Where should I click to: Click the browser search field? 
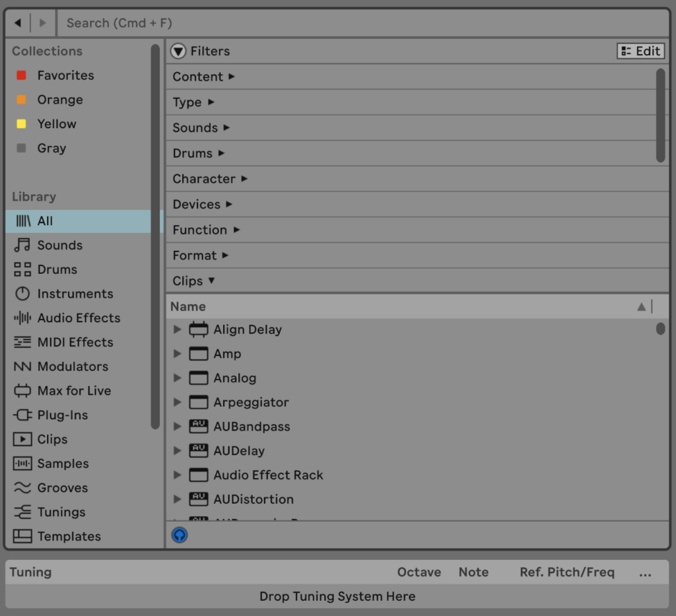(x=363, y=23)
